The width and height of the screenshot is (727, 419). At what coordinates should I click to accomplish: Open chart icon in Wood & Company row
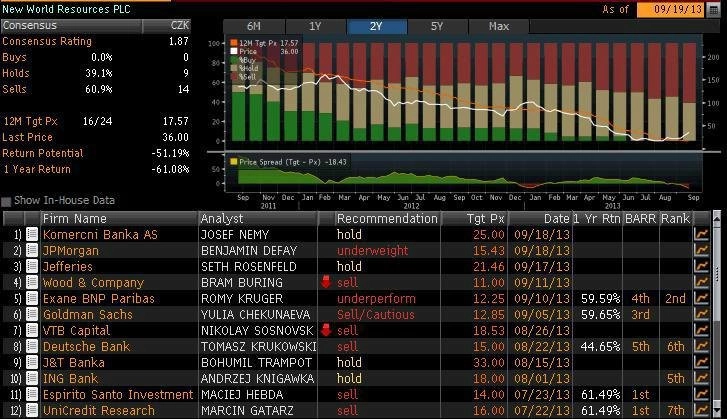click(701, 282)
